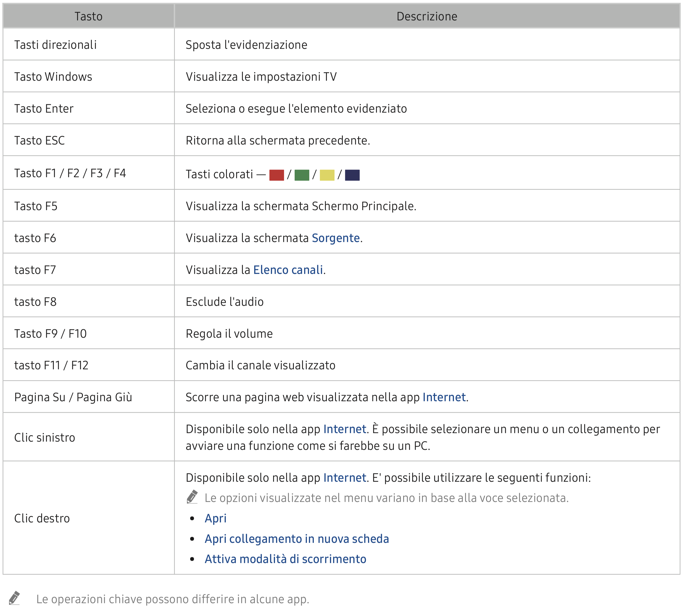The image size is (685, 616).
Task: Select the tasto F8 cell
Action: click(88, 301)
